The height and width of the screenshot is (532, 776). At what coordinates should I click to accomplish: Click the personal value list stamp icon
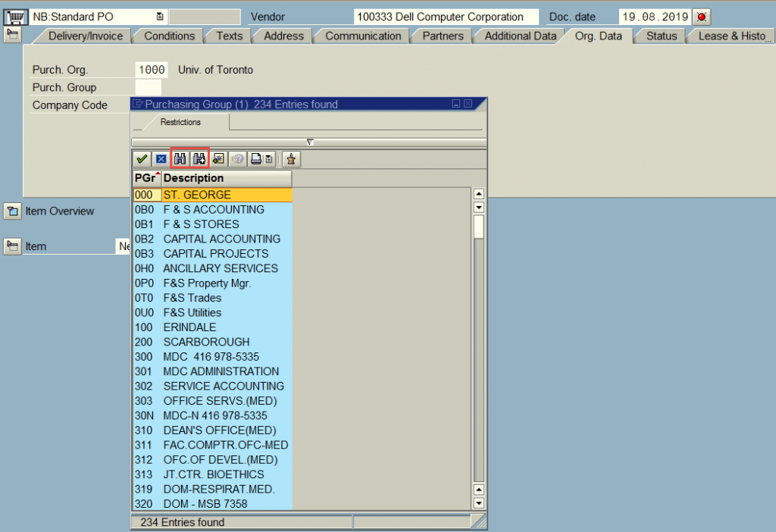pos(291,159)
